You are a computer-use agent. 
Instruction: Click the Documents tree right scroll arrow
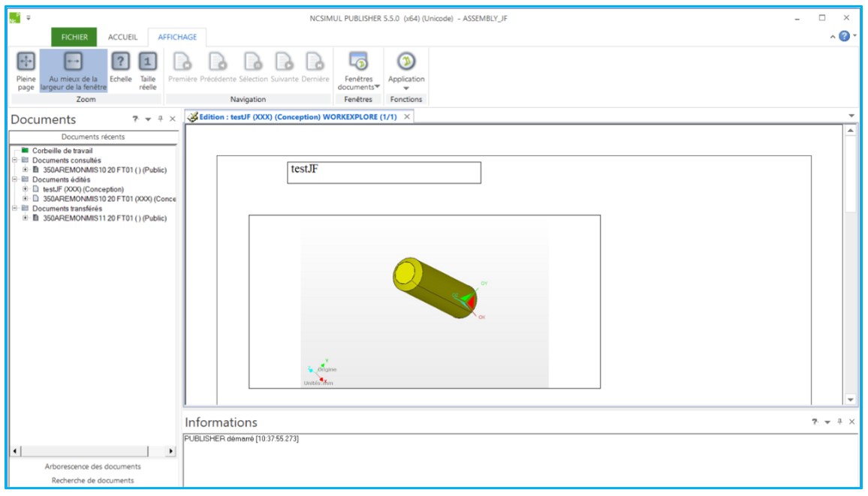170,451
